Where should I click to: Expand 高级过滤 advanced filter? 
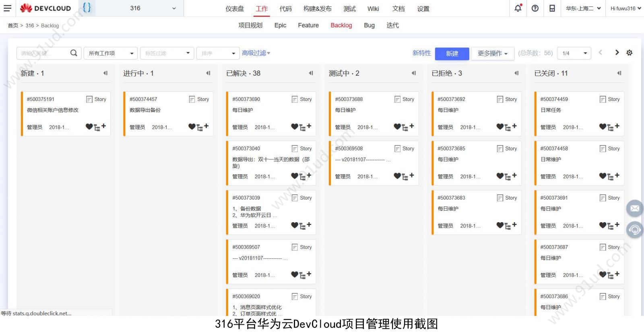coord(256,53)
